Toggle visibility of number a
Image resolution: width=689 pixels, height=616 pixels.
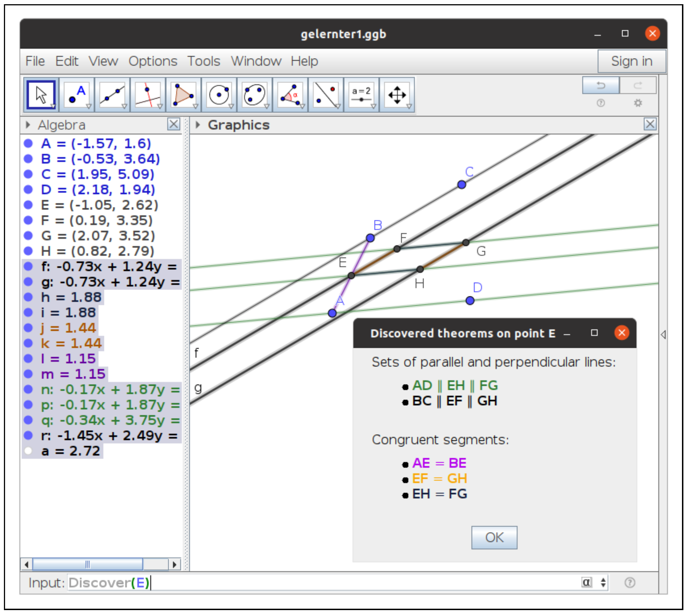tap(28, 451)
